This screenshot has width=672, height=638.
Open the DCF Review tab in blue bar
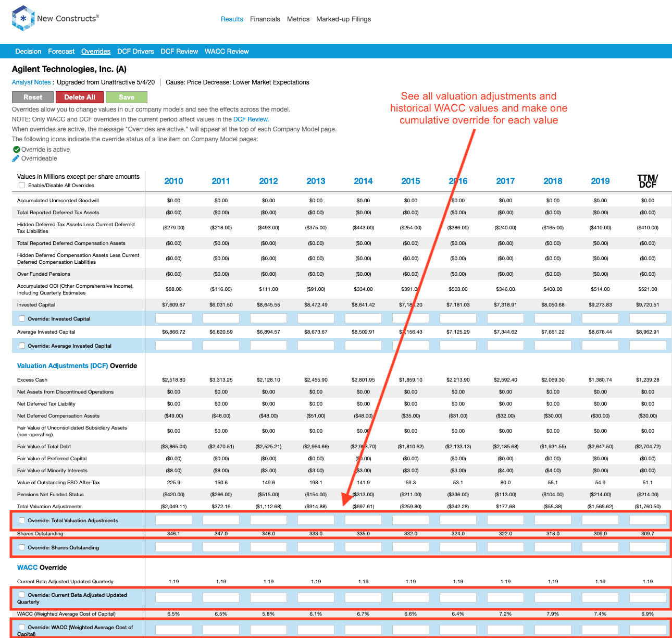point(179,52)
